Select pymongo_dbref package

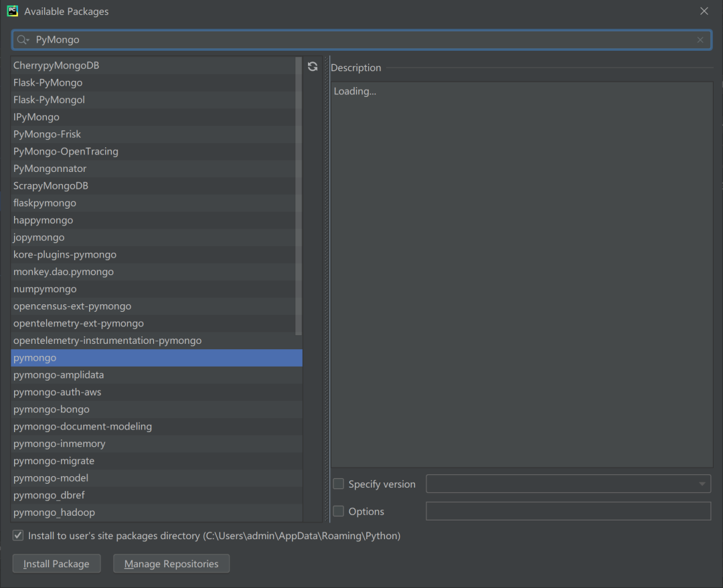(157, 496)
